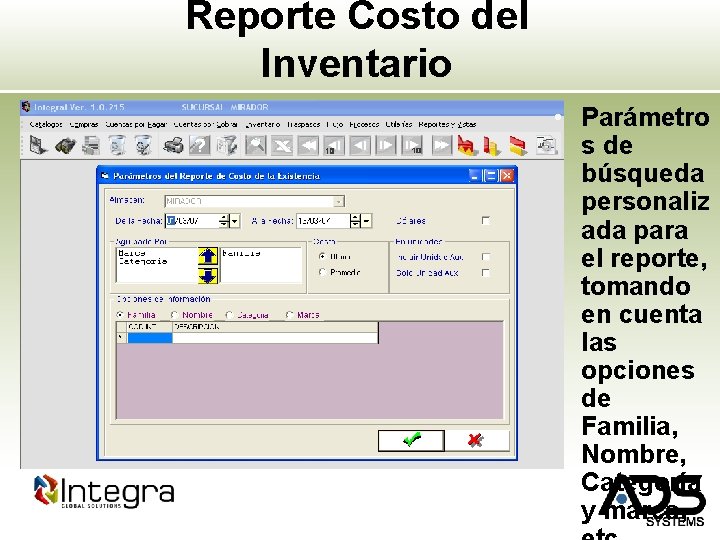720x540 pixels.
Task: Go to next record arrow icon
Action: click(385, 146)
